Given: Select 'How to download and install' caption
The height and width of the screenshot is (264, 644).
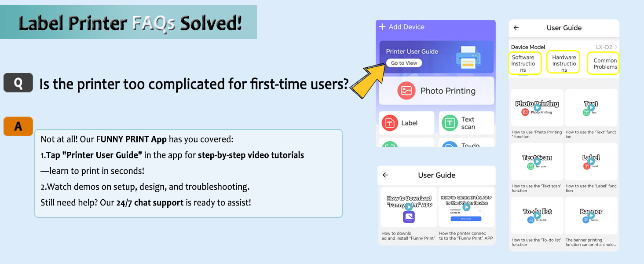Looking at the screenshot, I should [x=408, y=236].
